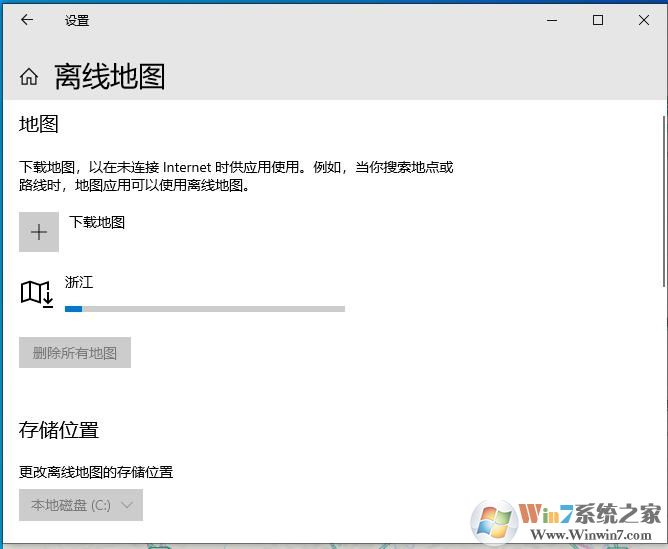This screenshot has height=549, width=668.
Task: Click the 存储位置 section heading
Action: (59, 430)
